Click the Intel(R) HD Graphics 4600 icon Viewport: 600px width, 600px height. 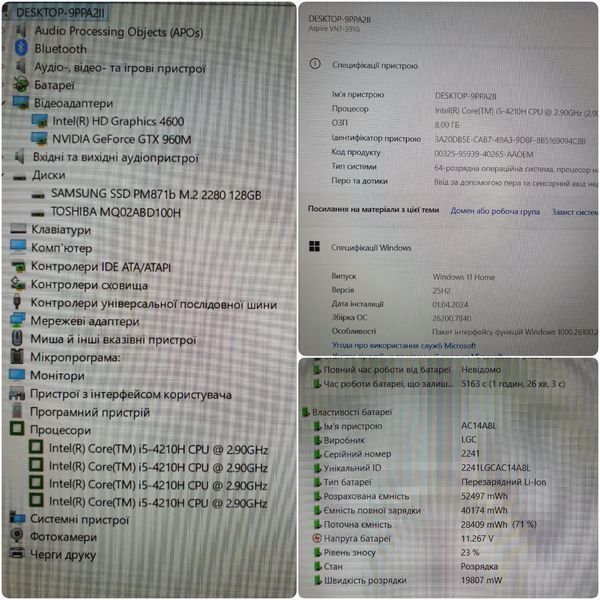click(39, 121)
